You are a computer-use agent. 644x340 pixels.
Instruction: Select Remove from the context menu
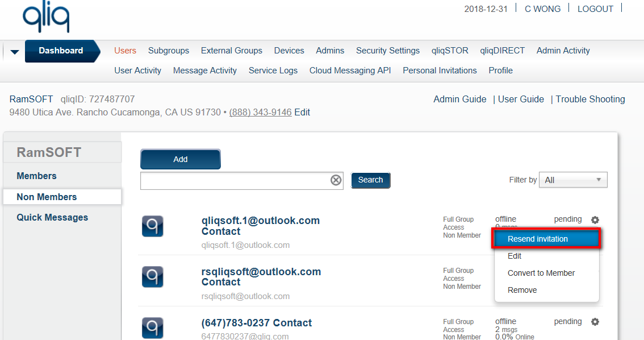tap(522, 290)
